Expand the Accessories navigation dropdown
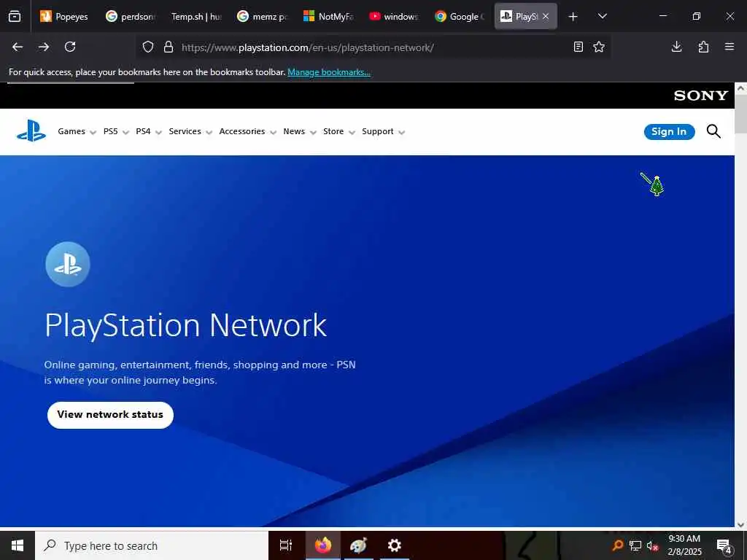 click(248, 131)
